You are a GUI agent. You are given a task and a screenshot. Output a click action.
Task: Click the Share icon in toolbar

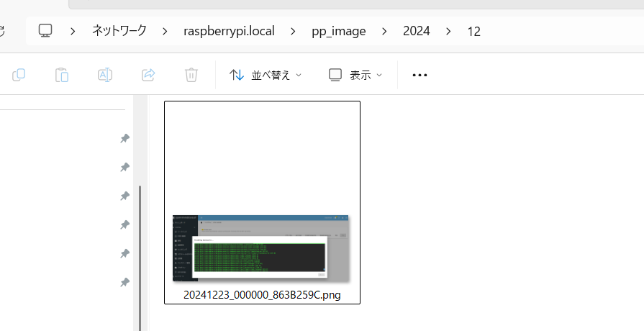coord(148,75)
